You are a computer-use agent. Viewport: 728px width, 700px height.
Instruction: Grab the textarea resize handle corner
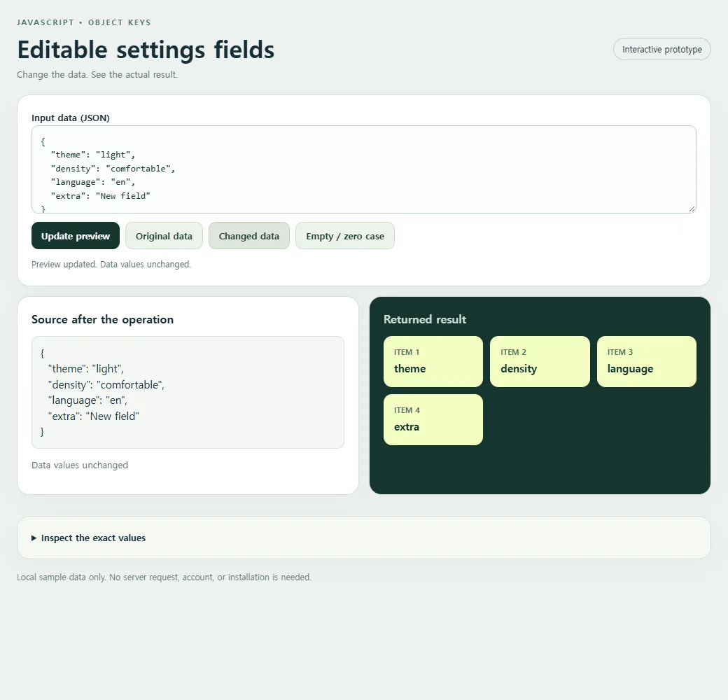pyautogui.click(x=692, y=209)
